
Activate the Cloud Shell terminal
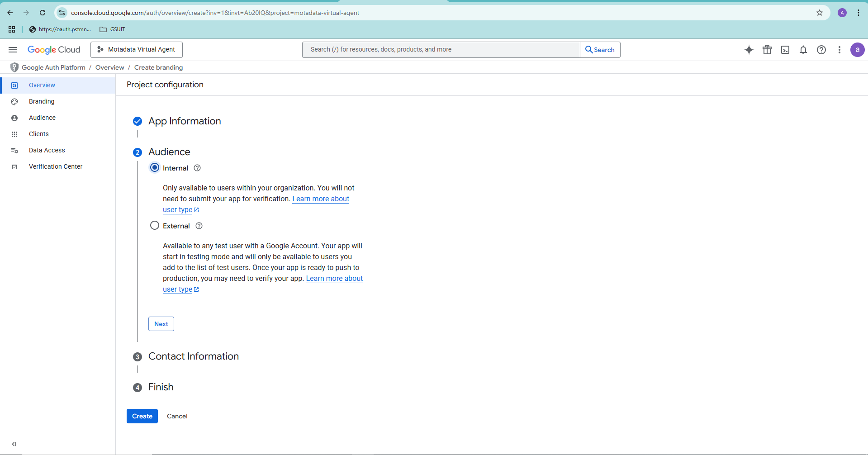point(785,50)
